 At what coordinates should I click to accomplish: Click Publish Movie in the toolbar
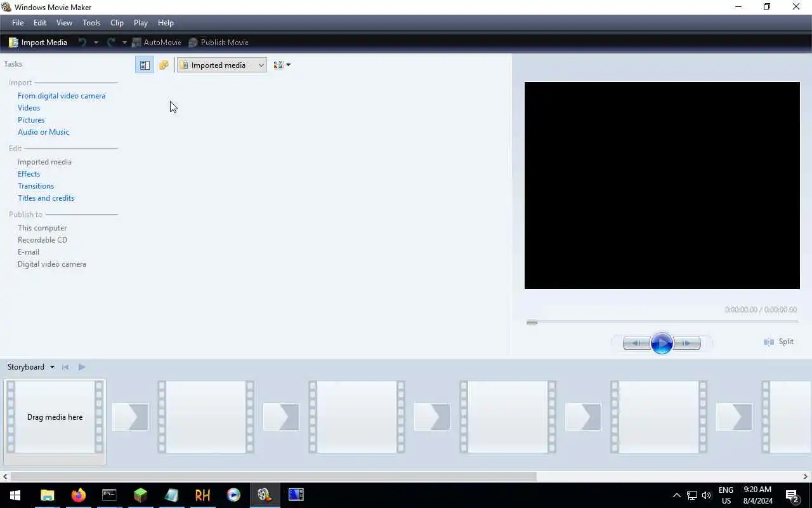point(218,43)
